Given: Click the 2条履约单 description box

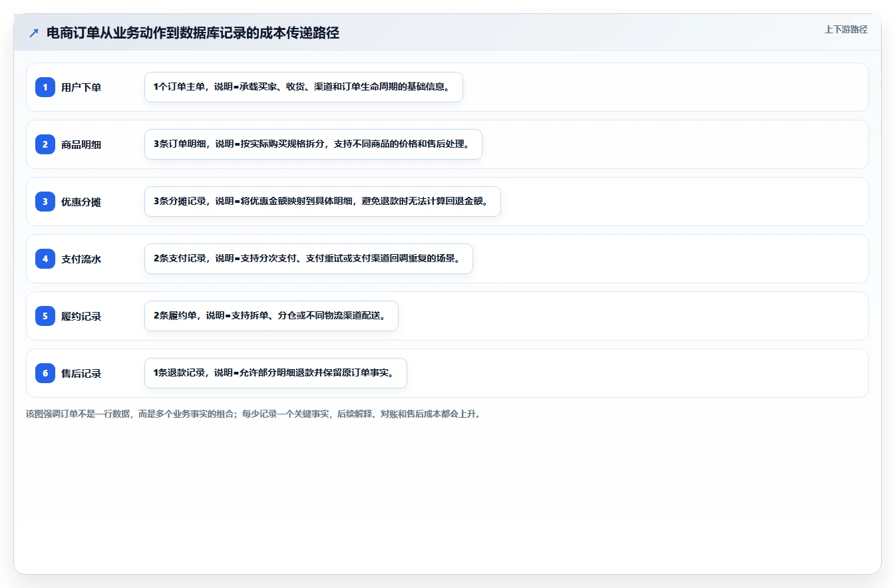Looking at the screenshot, I should (x=271, y=316).
